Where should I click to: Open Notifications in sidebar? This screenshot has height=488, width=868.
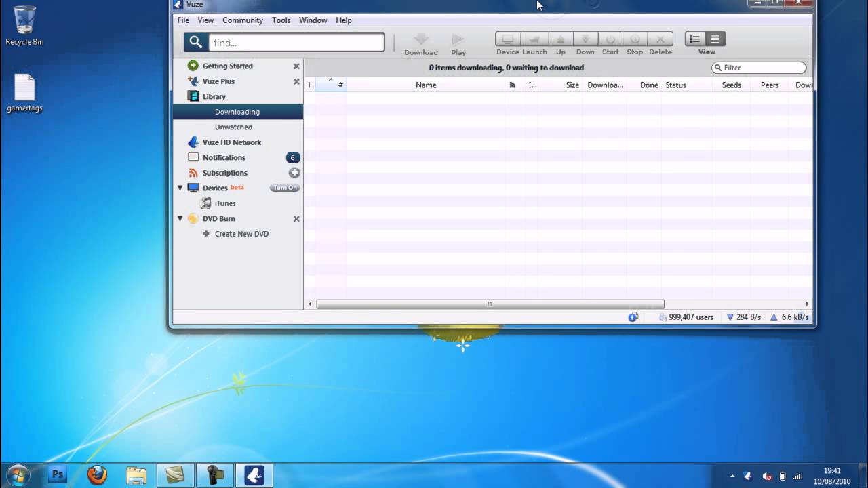pos(224,157)
